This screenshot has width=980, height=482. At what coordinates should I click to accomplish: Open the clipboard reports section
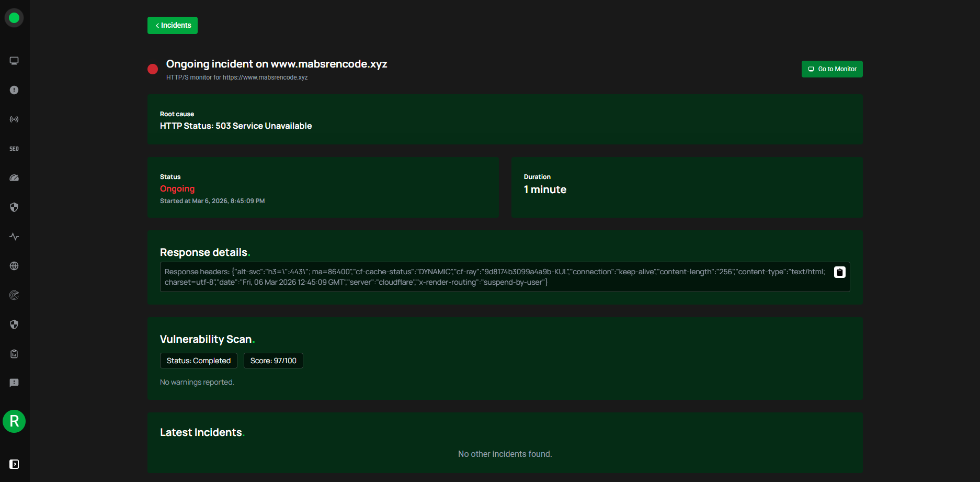pyautogui.click(x=14, y=353)
